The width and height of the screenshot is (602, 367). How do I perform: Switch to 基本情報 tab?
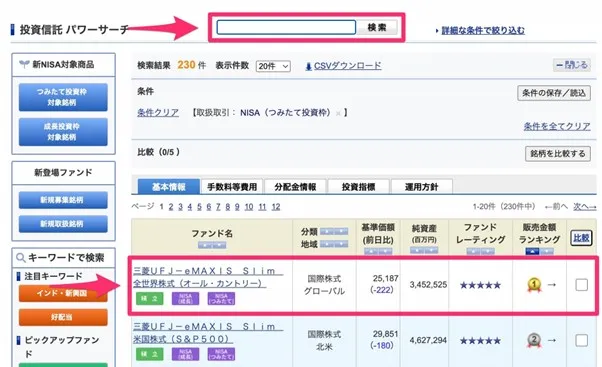[169, 187]
